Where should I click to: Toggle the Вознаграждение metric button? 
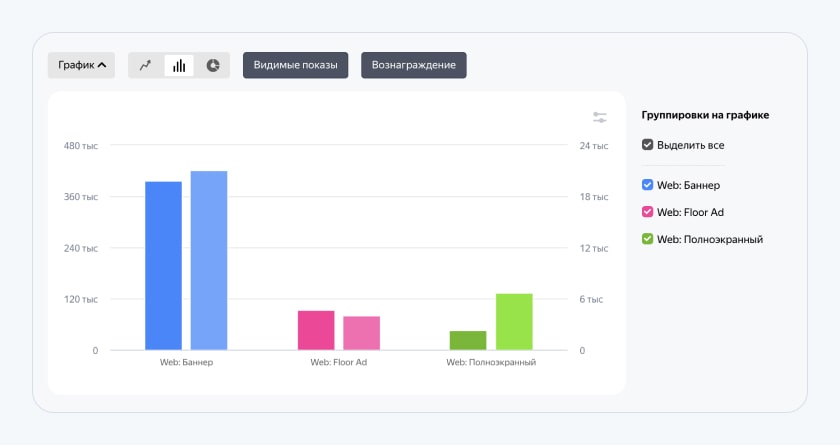[x=414, y=65]
